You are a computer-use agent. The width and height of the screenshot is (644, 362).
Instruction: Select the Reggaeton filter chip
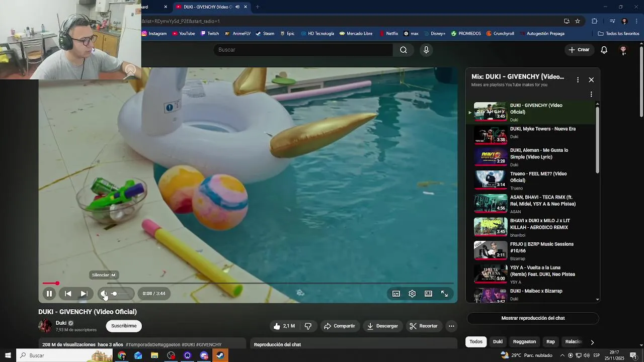tap(524, 342)
